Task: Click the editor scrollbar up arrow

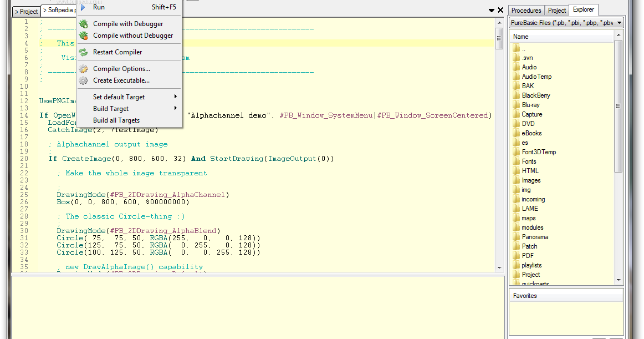Action: pos(499,23)
